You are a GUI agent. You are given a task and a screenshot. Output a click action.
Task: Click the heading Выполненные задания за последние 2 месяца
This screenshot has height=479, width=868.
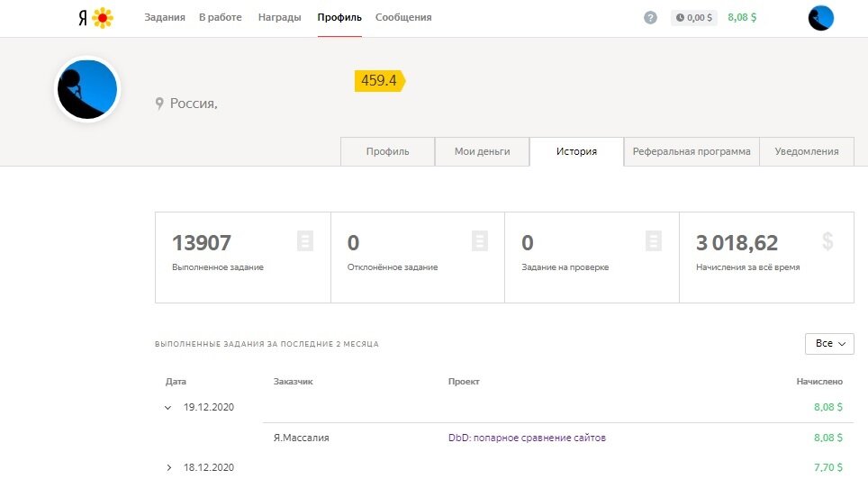(x=267, y=344)
